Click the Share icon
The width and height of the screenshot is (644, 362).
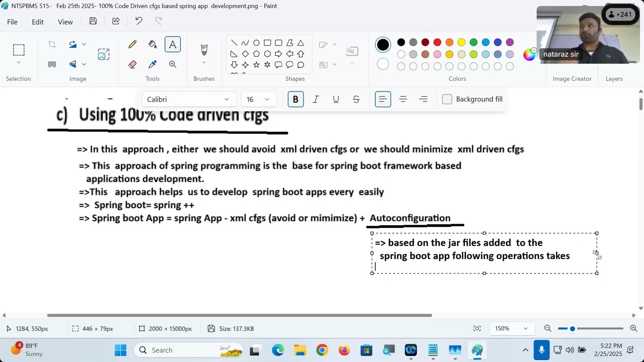pyautogui.click(x=116, y=21)
